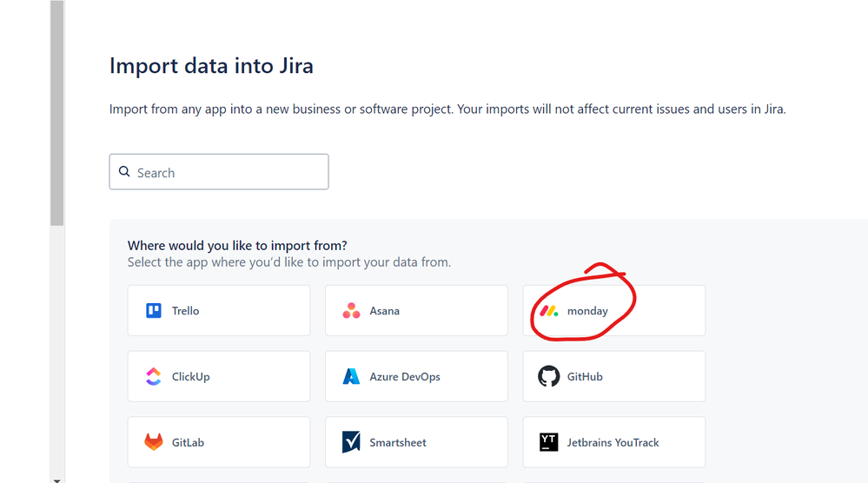Open the Smartsheet import option
This screenshot has width=868, height=483.
point(416,442)
